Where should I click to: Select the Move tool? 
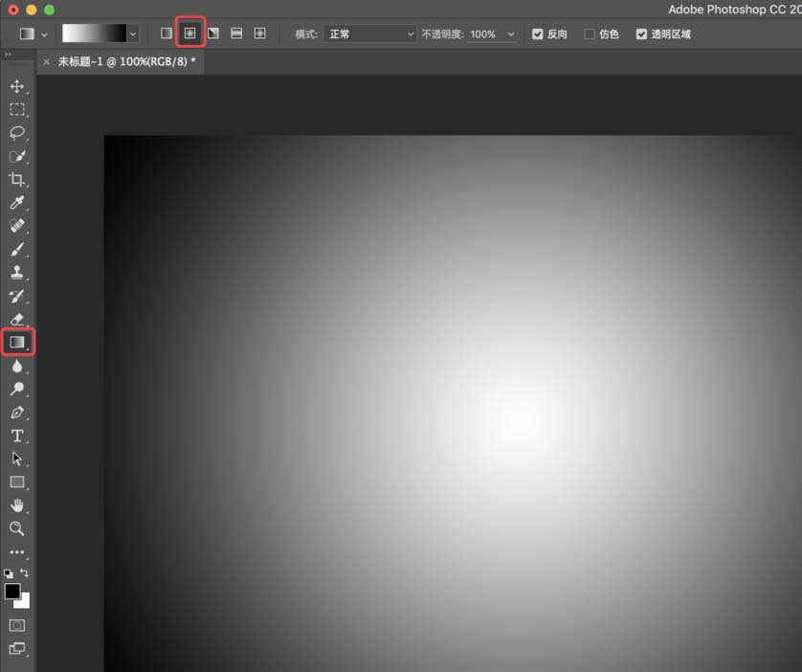click(x=17, y=86)
